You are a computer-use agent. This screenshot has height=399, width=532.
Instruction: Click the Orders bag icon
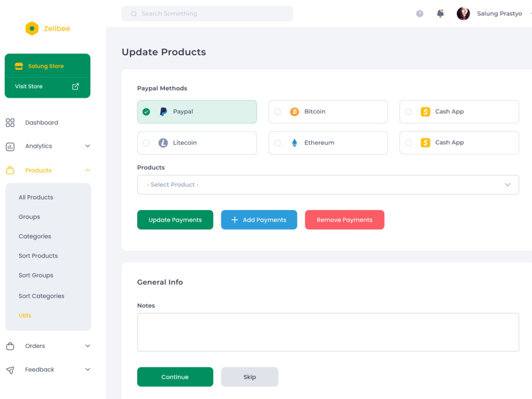point(10,346)
